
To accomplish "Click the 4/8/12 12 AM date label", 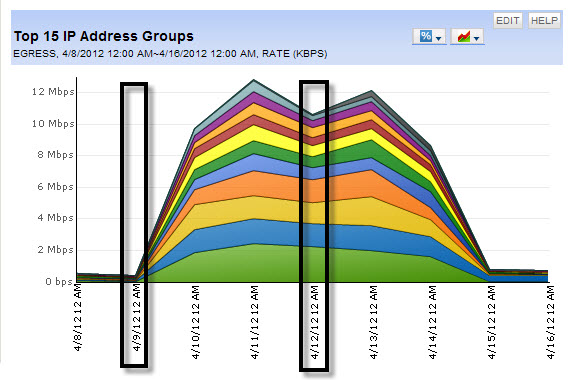I will point(78,318).
